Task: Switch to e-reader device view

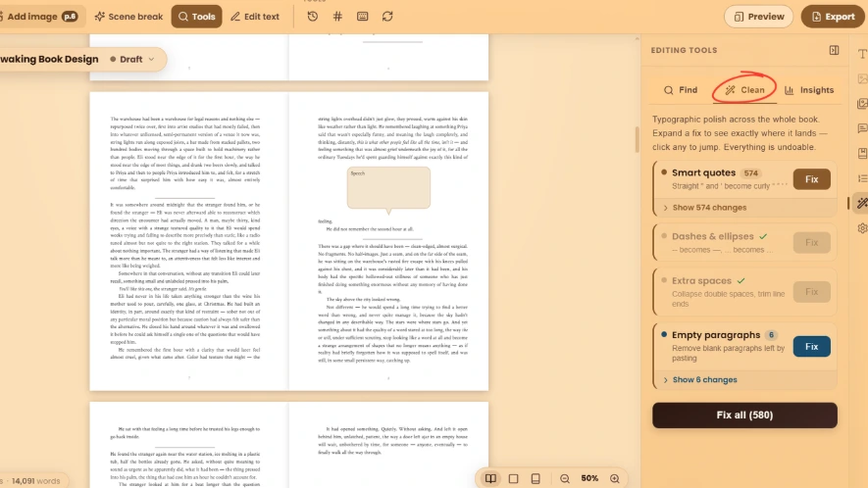Action: [536, 478]
